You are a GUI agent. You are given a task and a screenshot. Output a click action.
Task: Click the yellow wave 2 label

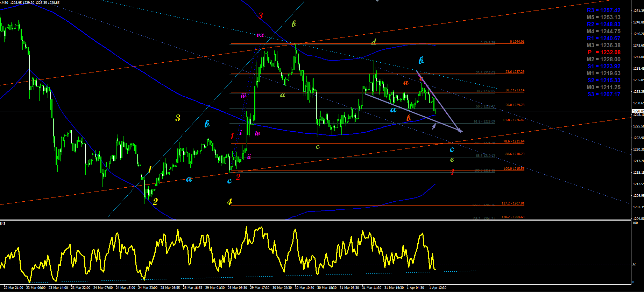click(155, 201)
